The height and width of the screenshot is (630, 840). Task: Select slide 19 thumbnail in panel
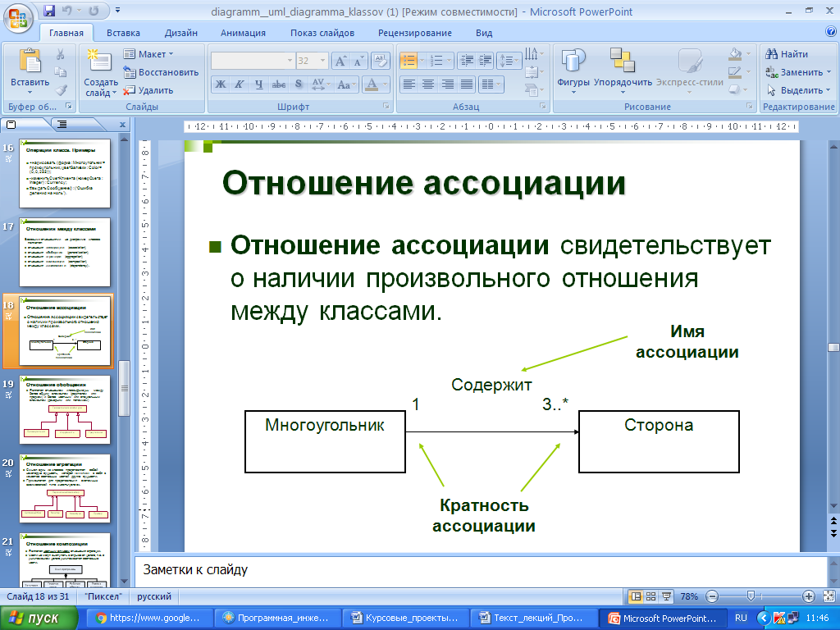[x=66, y=410]
